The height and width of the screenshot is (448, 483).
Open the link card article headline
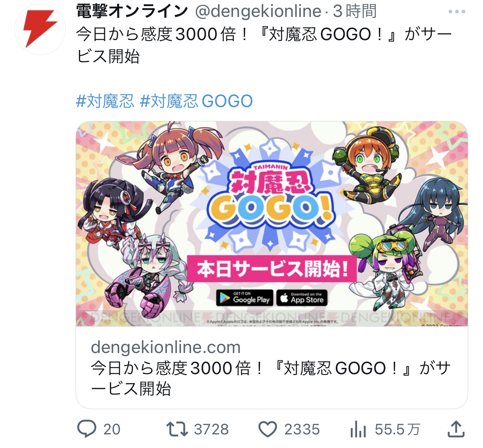pyautogui.click(x=271, y=378)
